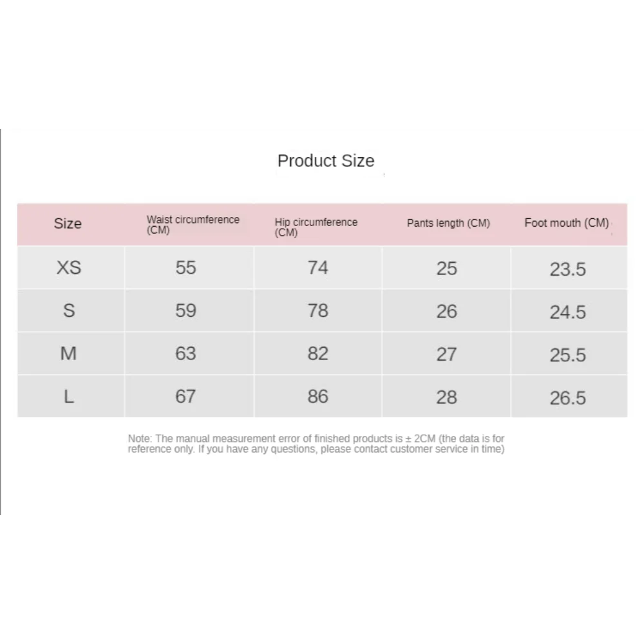Select the Hip circumference (CM) header
Image resolution: width=644 pixels, height=644 pixels.
[x=316, y=226]
